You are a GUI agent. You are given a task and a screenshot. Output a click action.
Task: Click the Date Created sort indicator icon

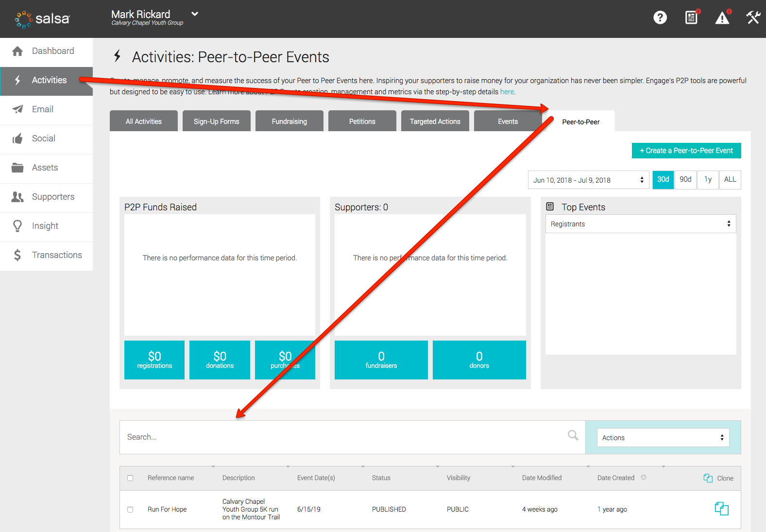(644, 478)
